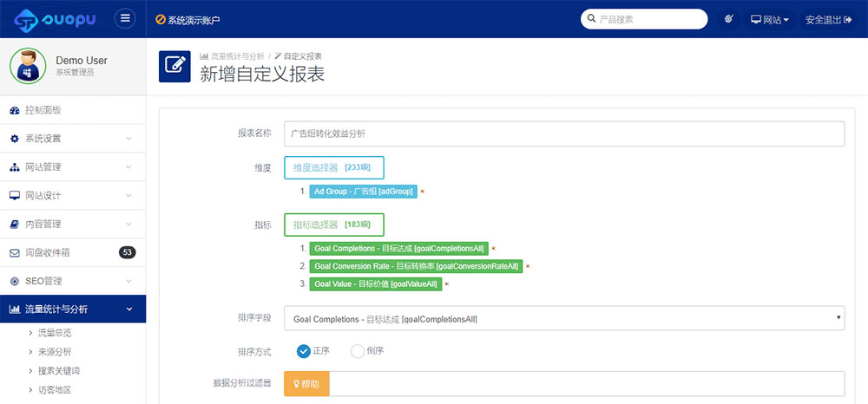Open the 网站 dropdown in top bar
This screenshot has height=404, width=868.
(769, 19)
